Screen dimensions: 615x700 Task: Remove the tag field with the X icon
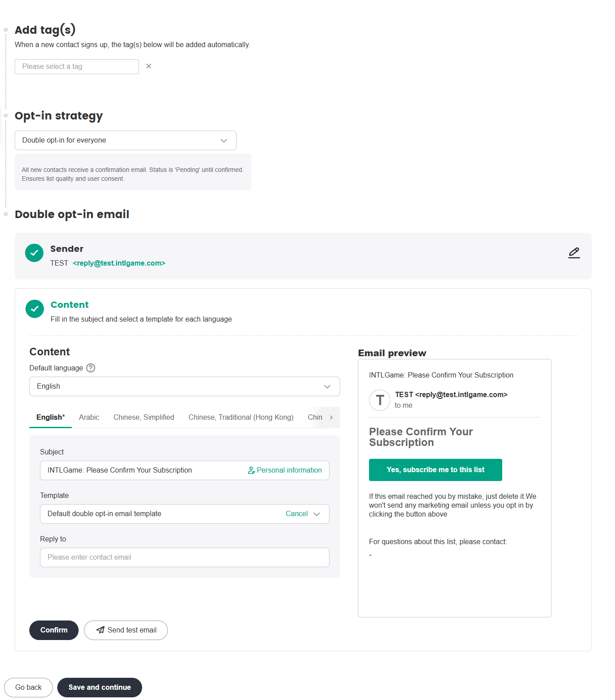149,66
